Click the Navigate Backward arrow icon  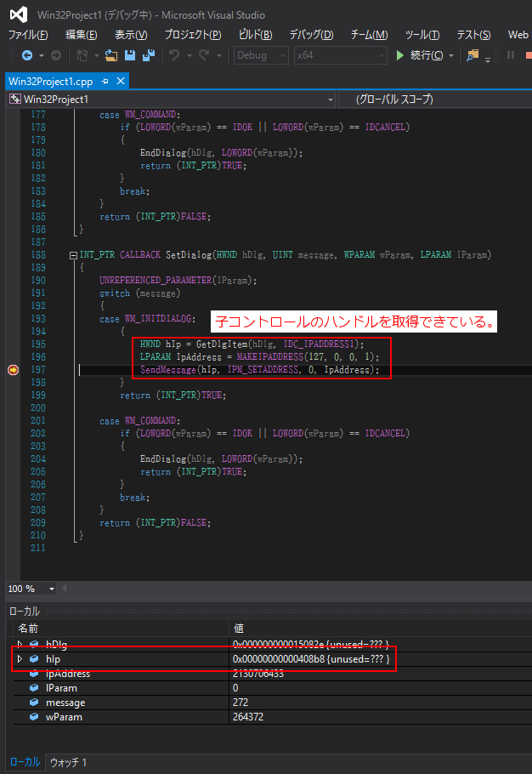point(26,55)
